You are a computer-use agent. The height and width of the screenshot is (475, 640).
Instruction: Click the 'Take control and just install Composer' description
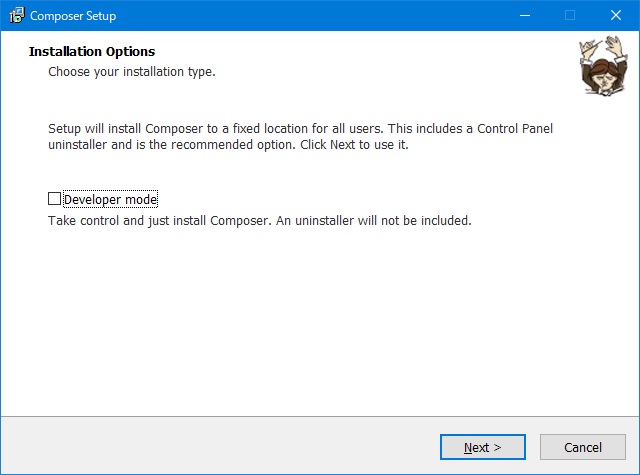pyautogui.click(x=168, y=220)
